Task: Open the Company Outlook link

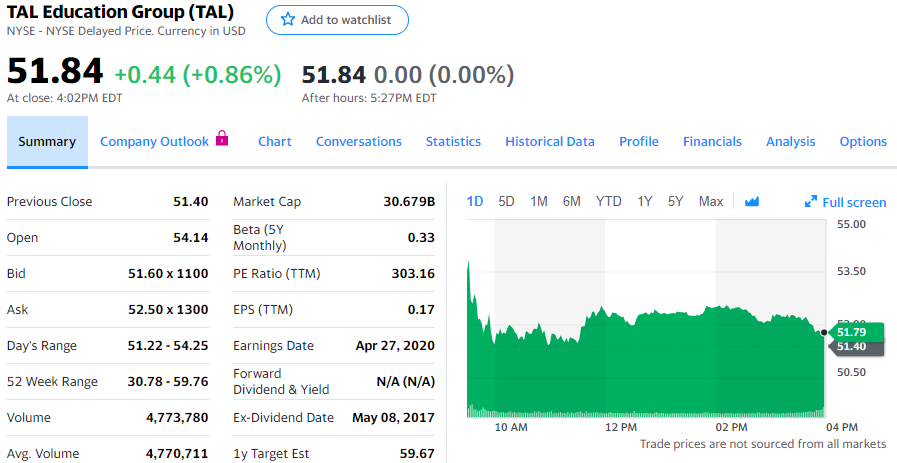Action: [154, 142]
